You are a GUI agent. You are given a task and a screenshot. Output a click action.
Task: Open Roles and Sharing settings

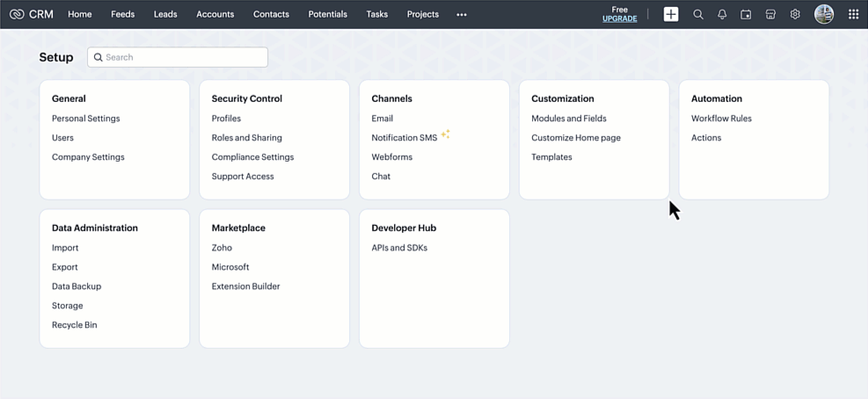[x=246, y=138]
